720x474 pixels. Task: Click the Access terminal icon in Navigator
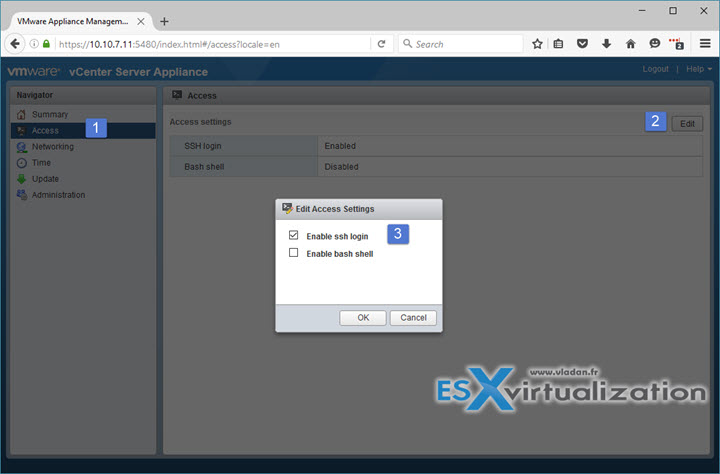click(22, 131)
